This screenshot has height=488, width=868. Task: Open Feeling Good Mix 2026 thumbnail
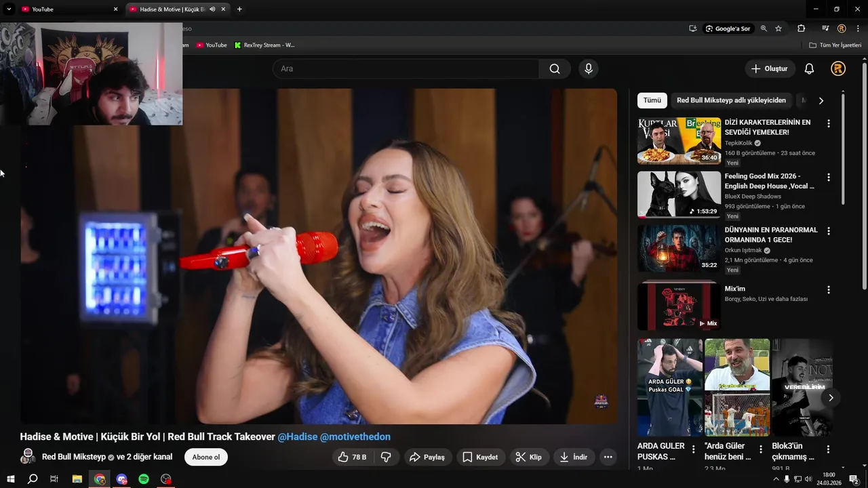click(x=679, y=194)
